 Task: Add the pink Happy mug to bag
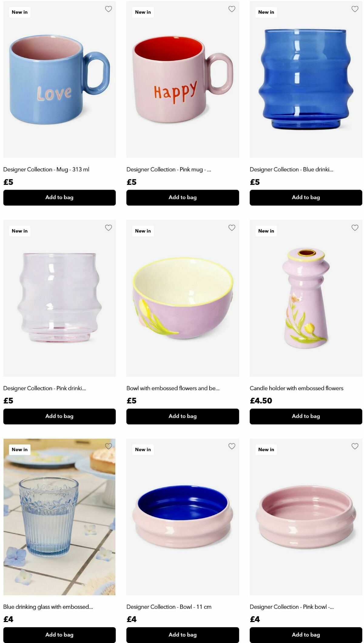[x=183, y=198]
